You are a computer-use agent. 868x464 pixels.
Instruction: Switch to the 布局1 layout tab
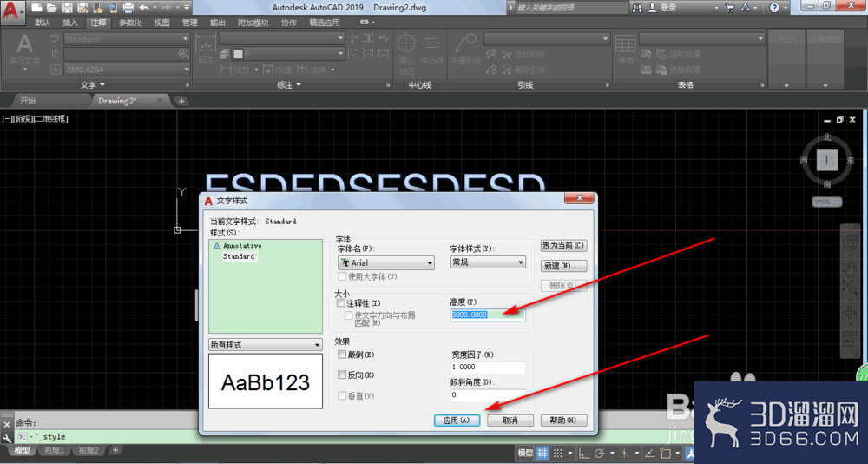point(54,451)
